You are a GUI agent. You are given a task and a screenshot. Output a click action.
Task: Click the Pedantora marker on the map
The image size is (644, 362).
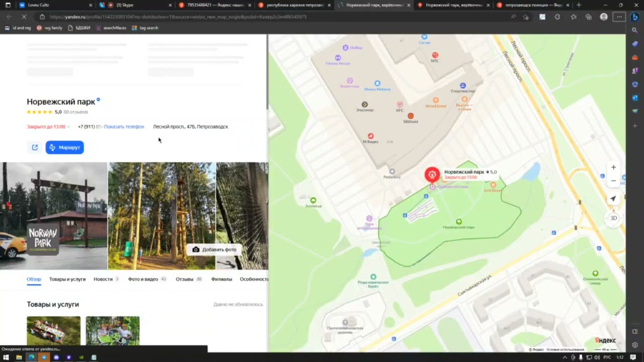pyautogui.click(x=392, y=171)
